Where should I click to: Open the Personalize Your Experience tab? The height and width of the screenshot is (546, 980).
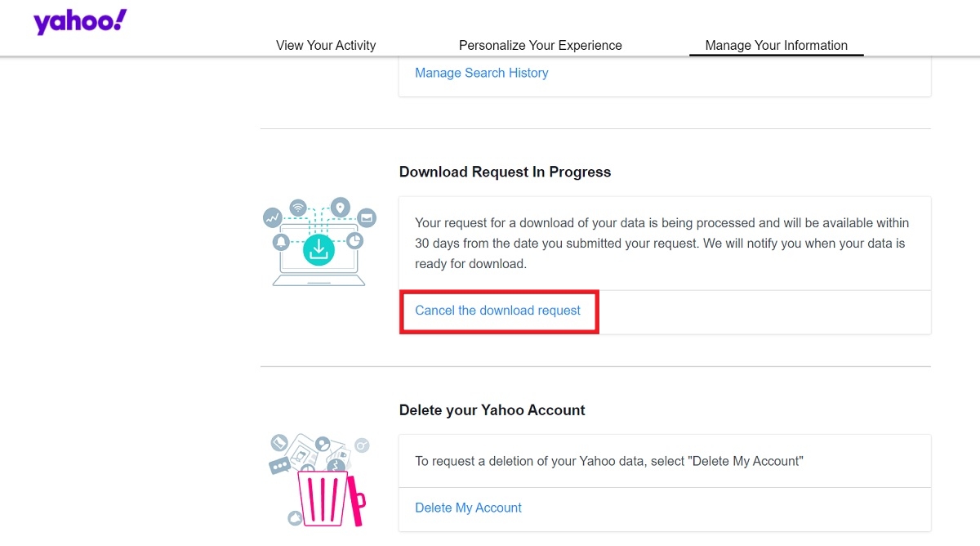541,45
